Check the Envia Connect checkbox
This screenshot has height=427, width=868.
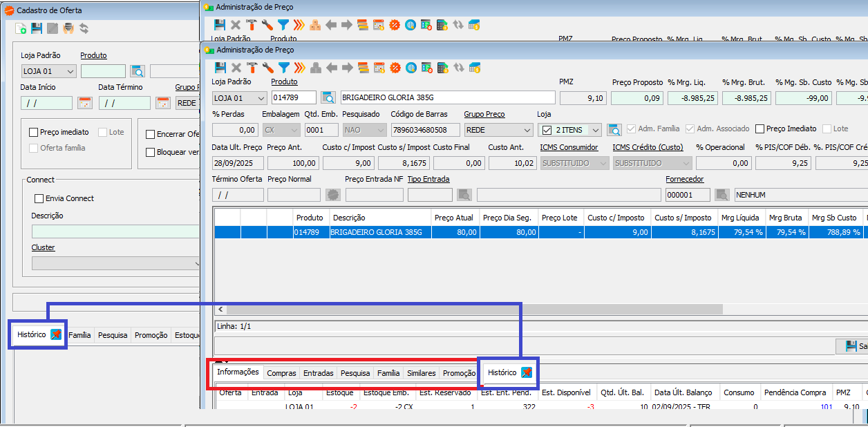tap(39, 199)
